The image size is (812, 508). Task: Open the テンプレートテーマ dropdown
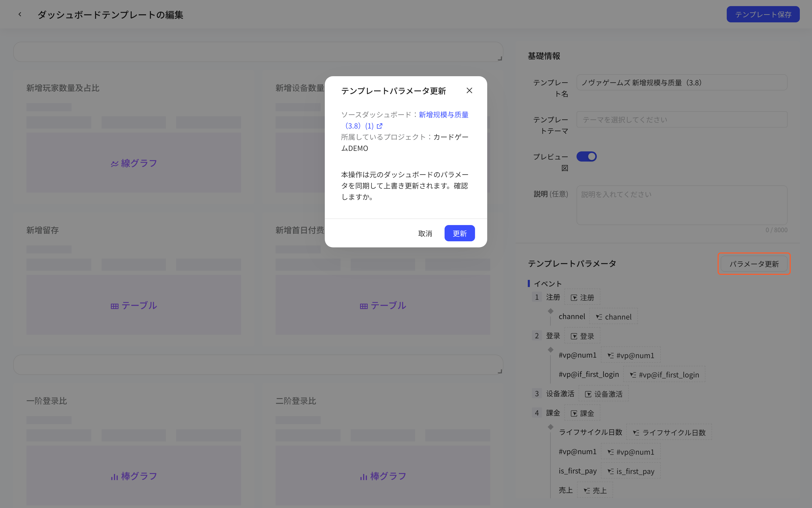(682, 120)
